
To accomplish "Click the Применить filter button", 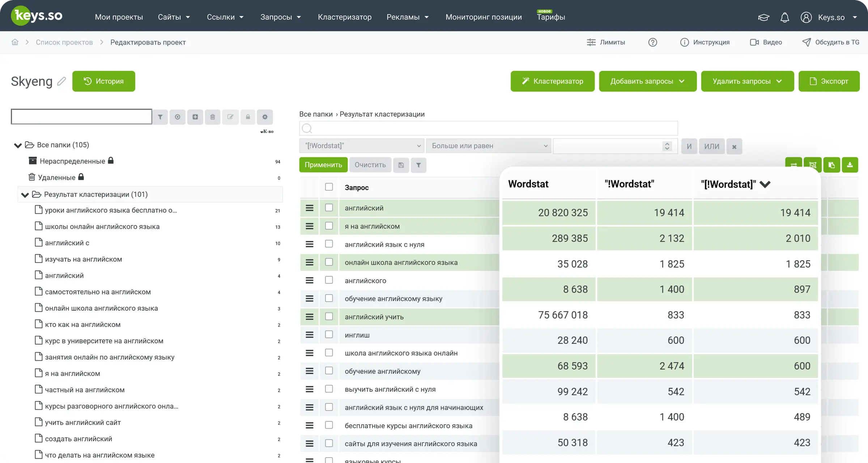I will (323, 165).
